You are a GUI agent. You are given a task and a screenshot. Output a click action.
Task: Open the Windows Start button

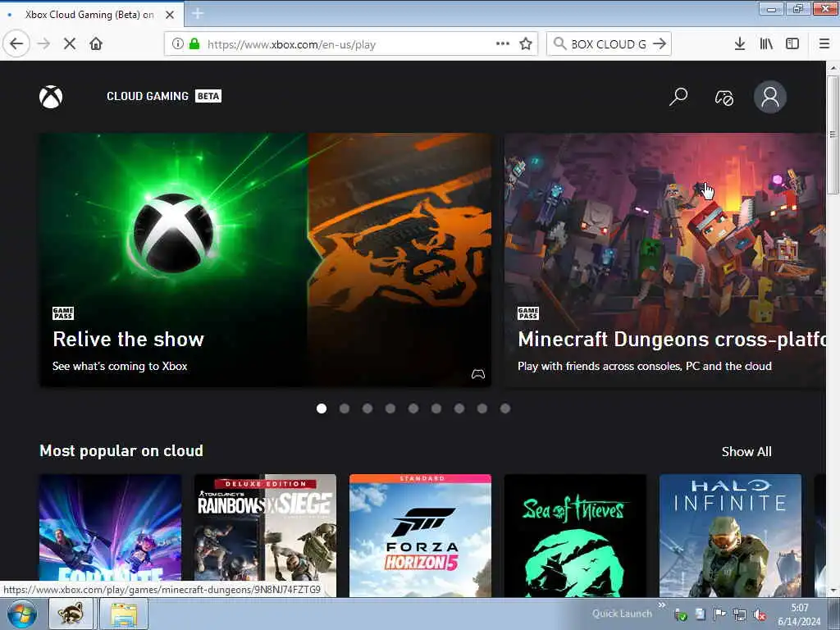click(22, 614)
